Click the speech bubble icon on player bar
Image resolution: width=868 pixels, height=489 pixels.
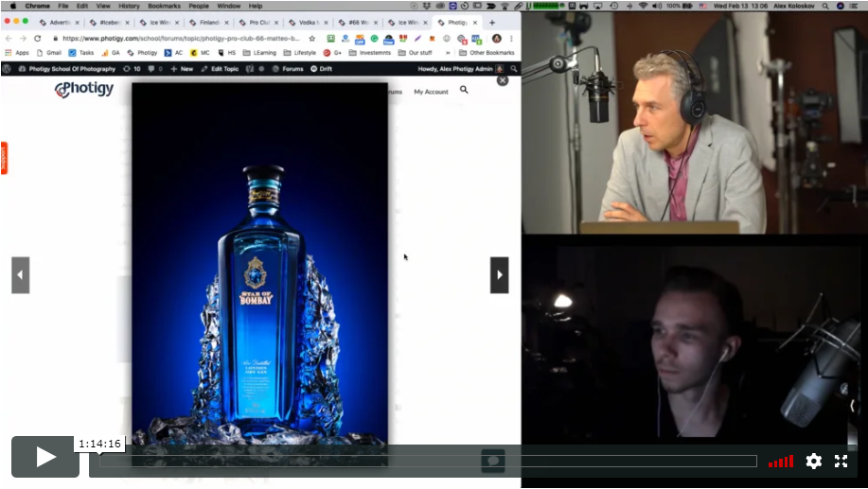[492, 461]
